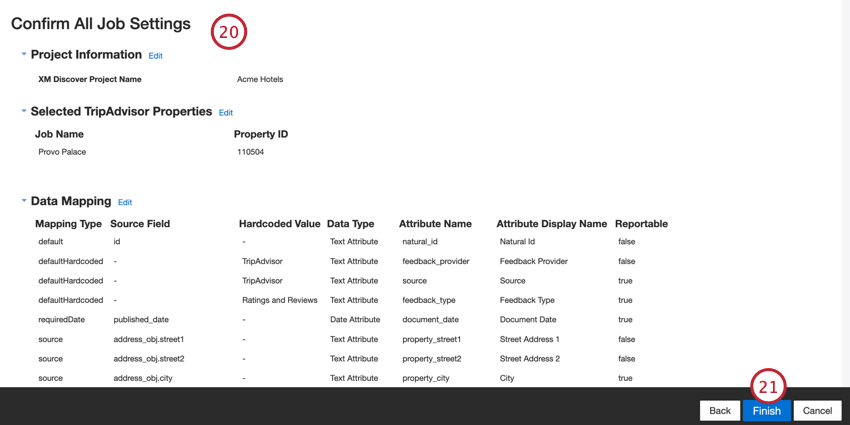
Task: Click the red step 21 marker
Action: 768,387
